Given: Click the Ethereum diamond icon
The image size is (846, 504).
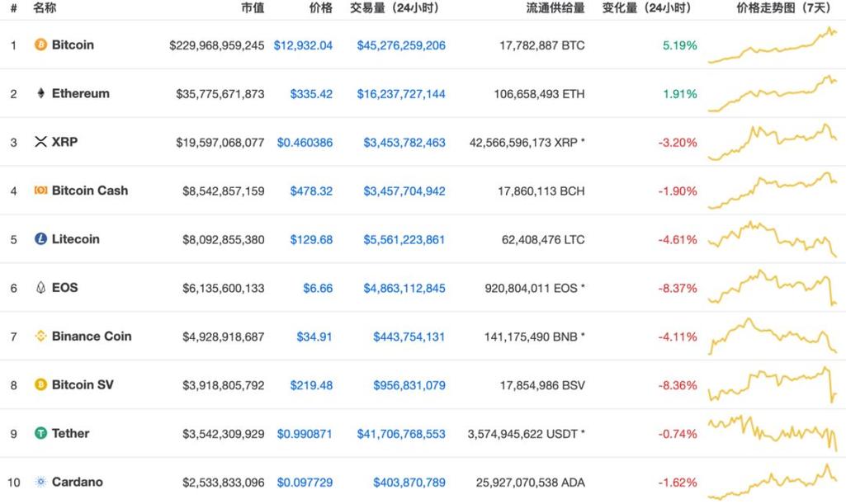Looking at the screenshot, I should (40, 93).
